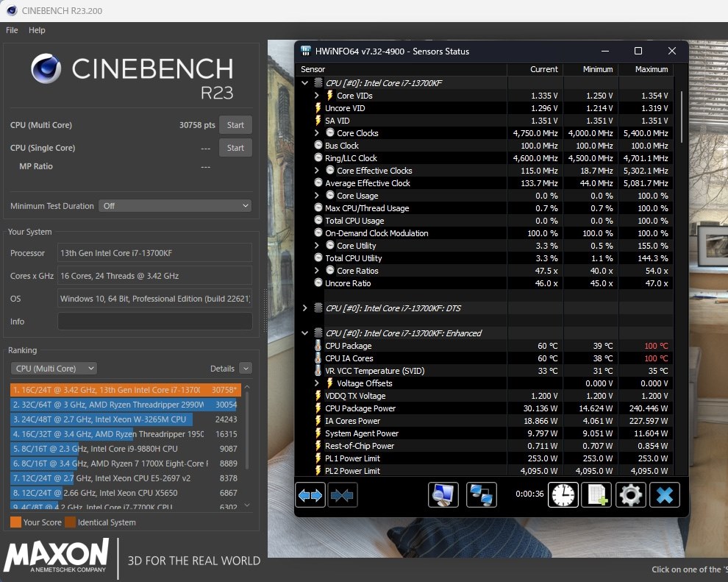
Task: Click the Max CPU/Thread Usage row
Action: click(x=485, y=208)
